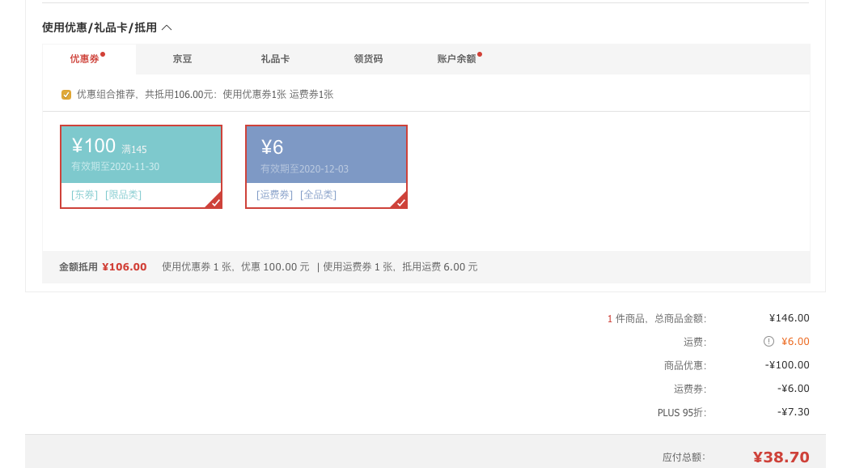
Task: Select the 领货码 tab
Action: pyautogui.click(x=368, y=59)
